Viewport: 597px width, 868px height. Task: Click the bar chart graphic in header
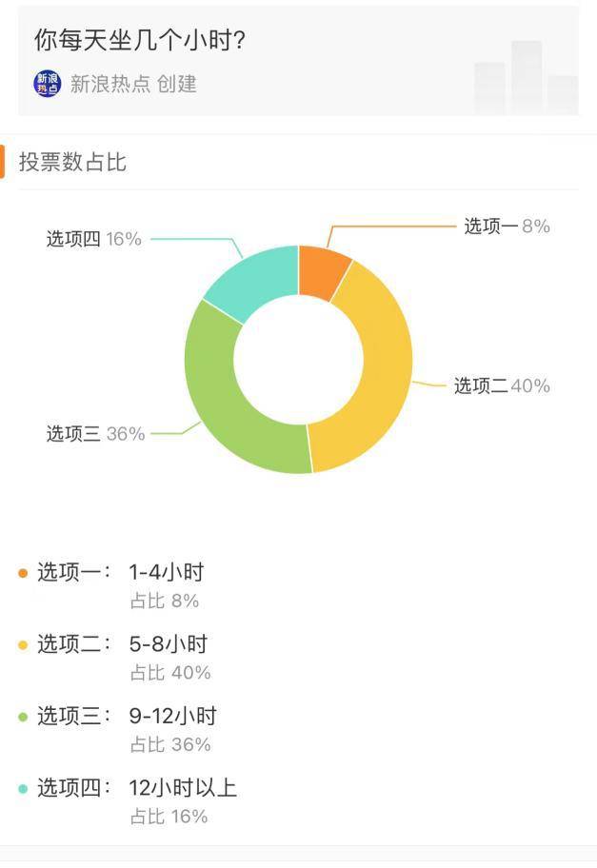tap(527, 77)
